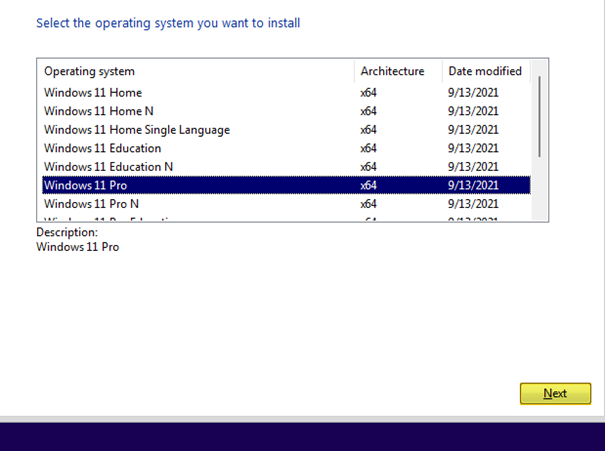Click the 9/13/2021 date in Home Single Language row
Image resolution: width=605 pixels, height=451 pixels.
click(x=473, y=130)
